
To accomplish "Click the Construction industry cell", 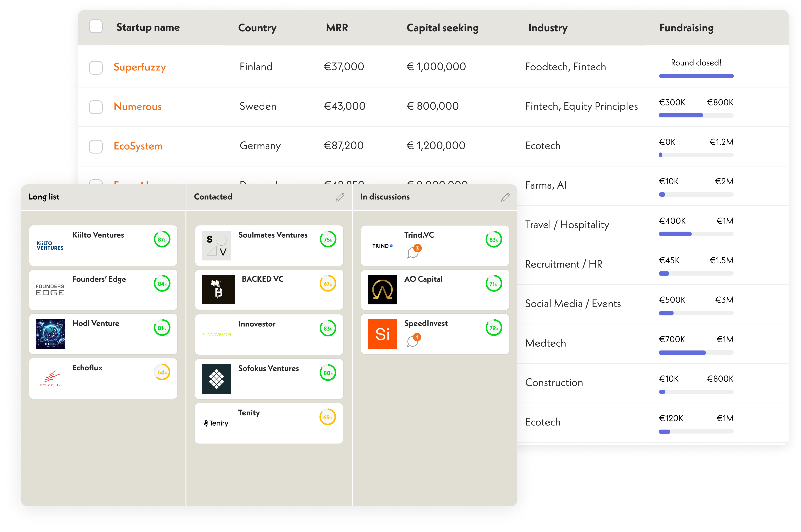I will click(554, 382).
